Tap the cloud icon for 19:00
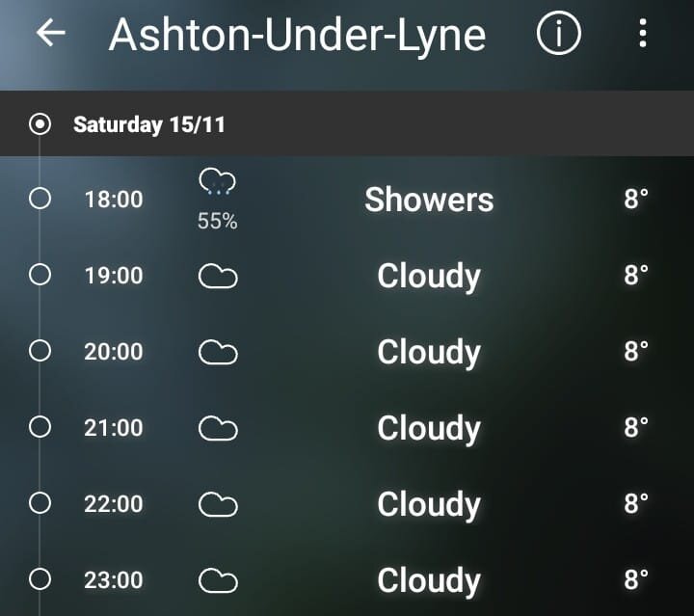The image size is (694, 616). coord(217,277)
